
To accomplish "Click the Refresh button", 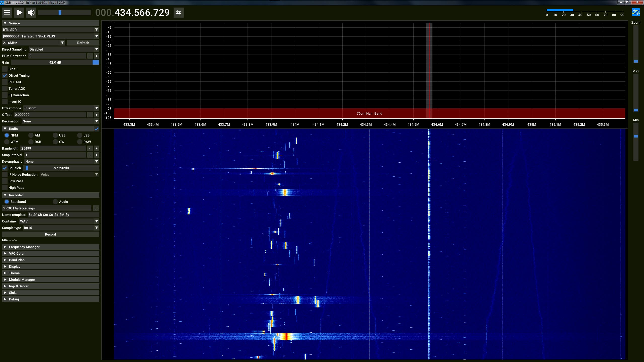I will pyautogui.click(x=83, y=43).
